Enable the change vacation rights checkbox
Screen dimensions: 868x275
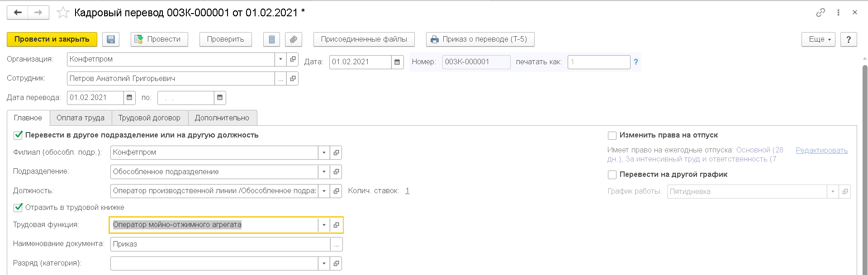pyautogui.click(x=612, y=136)
